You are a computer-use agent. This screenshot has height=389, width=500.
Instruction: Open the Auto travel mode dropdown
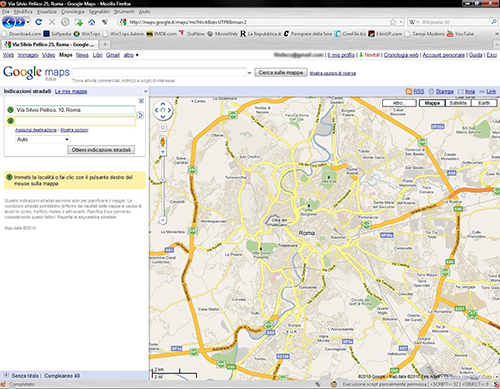click(43, 139)
